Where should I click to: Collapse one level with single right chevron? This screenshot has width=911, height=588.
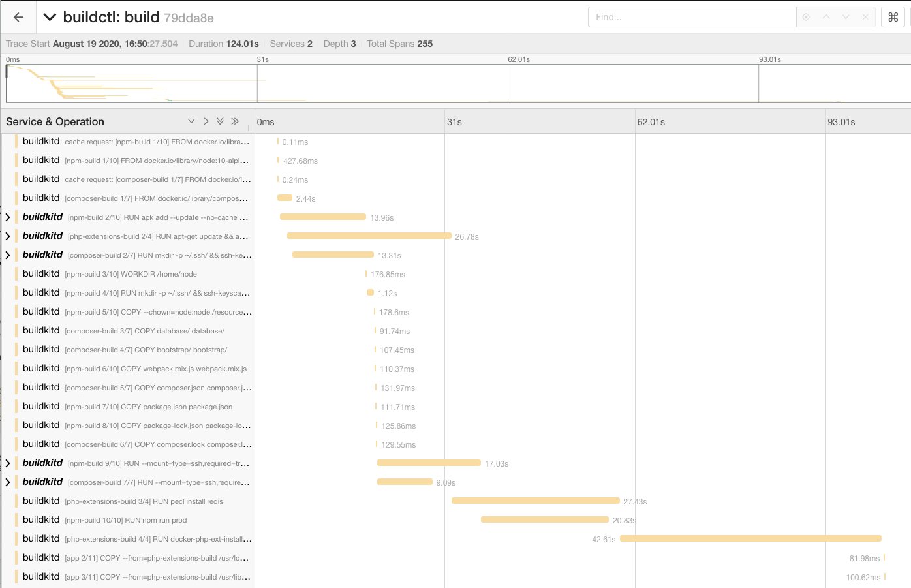point(206,121)
